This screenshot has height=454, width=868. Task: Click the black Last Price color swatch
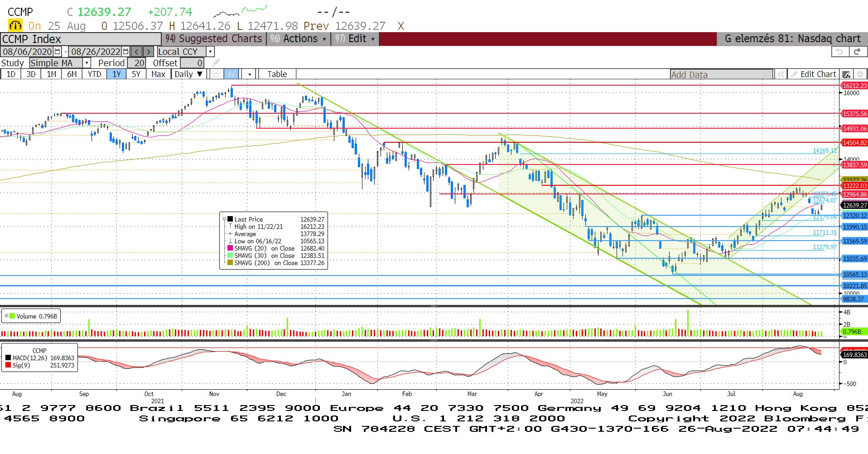pyautogui.click(x=230, y=219)
